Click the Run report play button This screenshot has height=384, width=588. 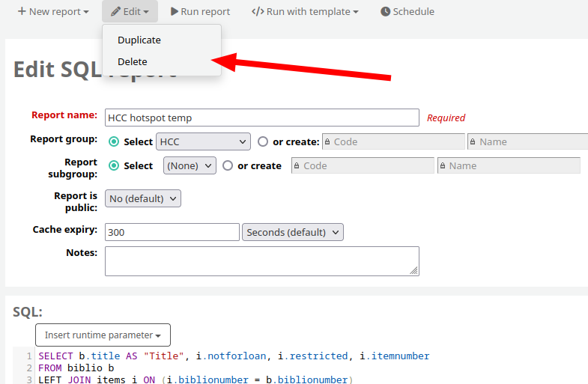(200, 11)
